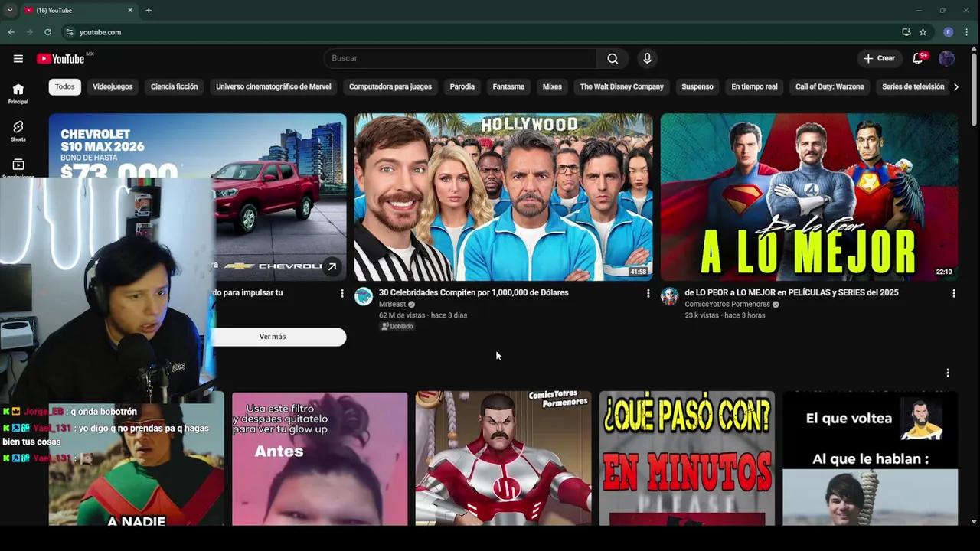Screen dimensions: 980x551
Task: Select the Ciencia ficción chip
Action: pyautogui.click(x=174, y=86)
